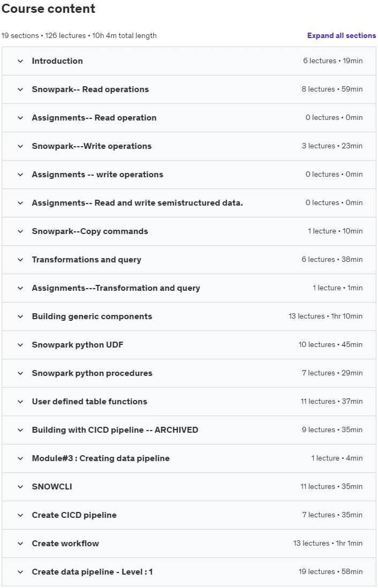Screen dimensions: 378x588
Task: Click the SNOWCLI section chevron
Action: (x=20, y=487)
